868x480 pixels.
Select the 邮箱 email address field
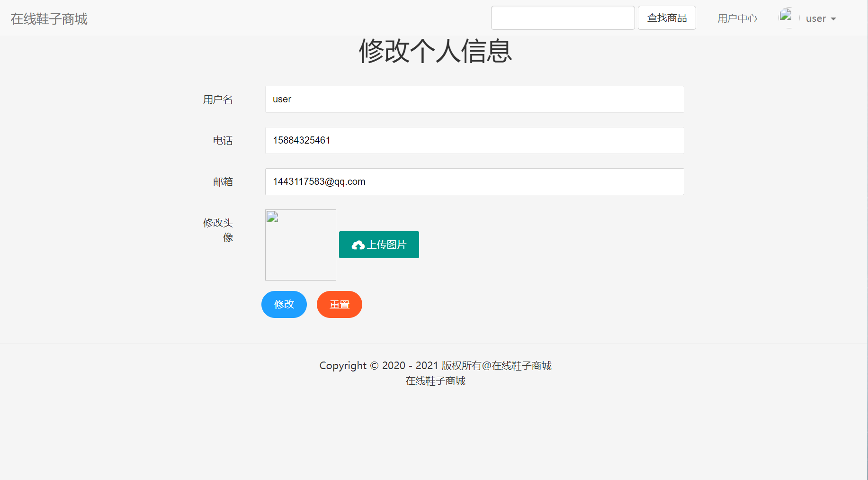474,181
